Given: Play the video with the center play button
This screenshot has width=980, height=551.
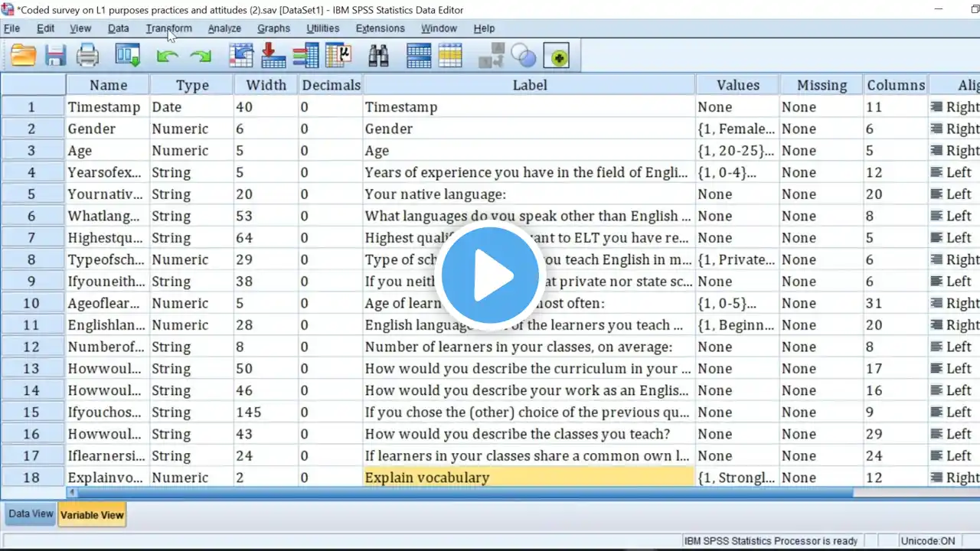Looking at the screenshot, I should (x=490, y=275).
